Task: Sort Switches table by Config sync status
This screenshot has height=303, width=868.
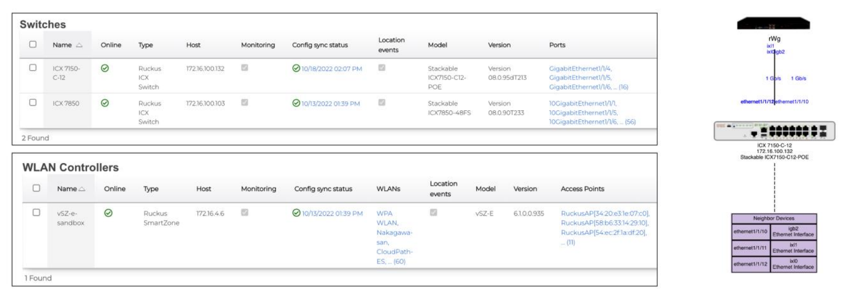Action: [320, 45]
